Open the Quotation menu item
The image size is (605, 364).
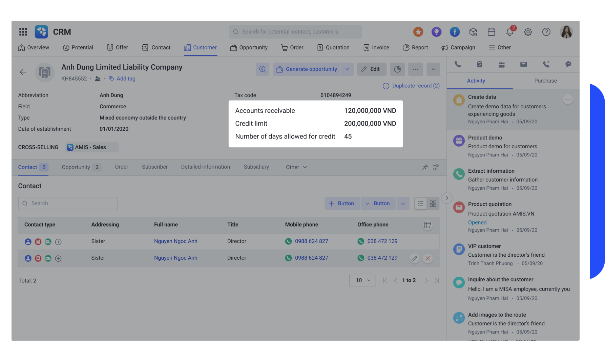pos(333,47)
